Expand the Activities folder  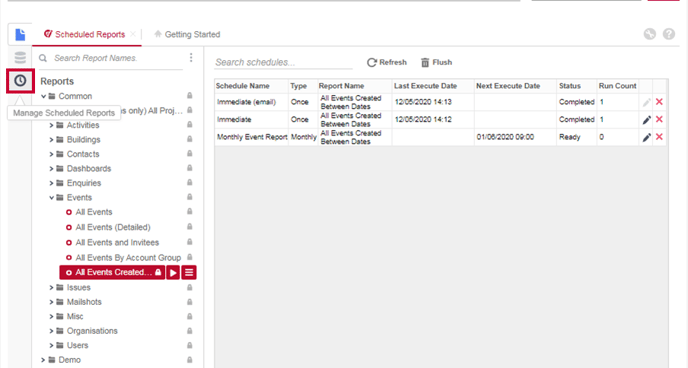(x=51, y=125)
